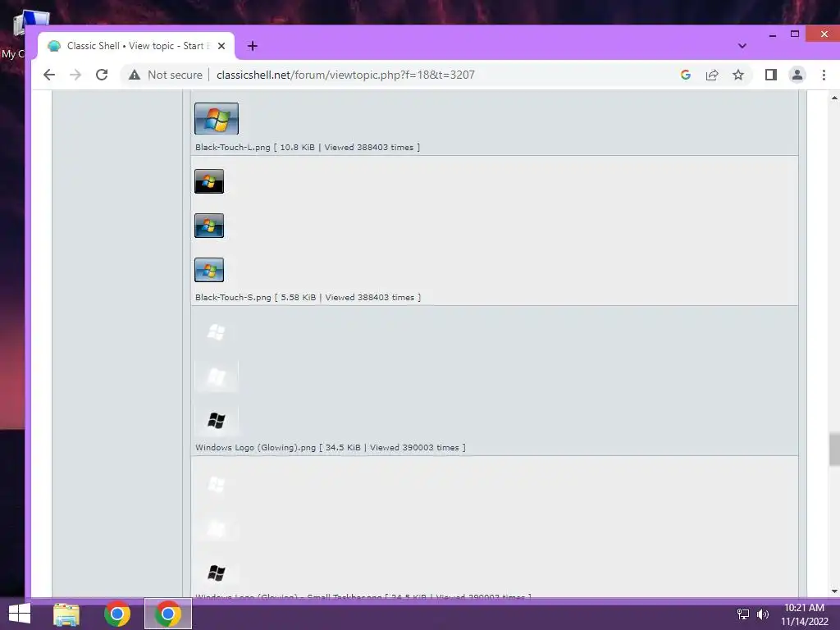Open File Explorer from the taskbar

[x=66, y=614]
